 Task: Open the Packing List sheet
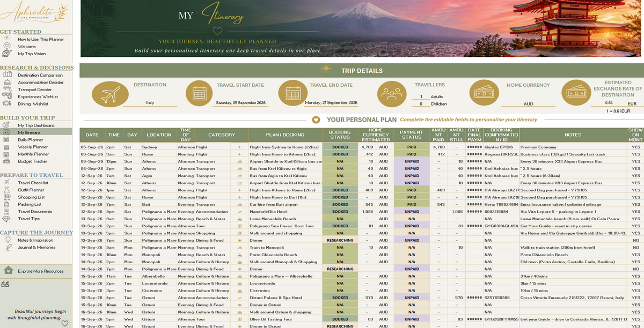[30, 204]
